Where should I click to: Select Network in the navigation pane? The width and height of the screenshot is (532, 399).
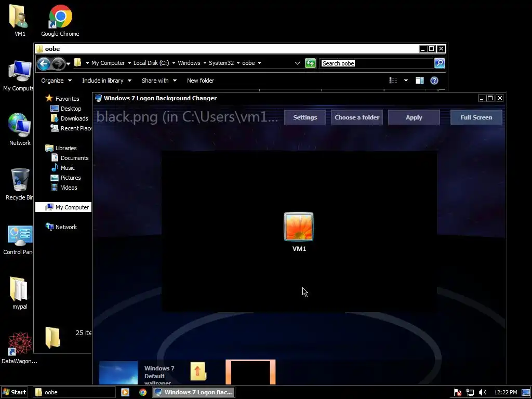point(61,227)
